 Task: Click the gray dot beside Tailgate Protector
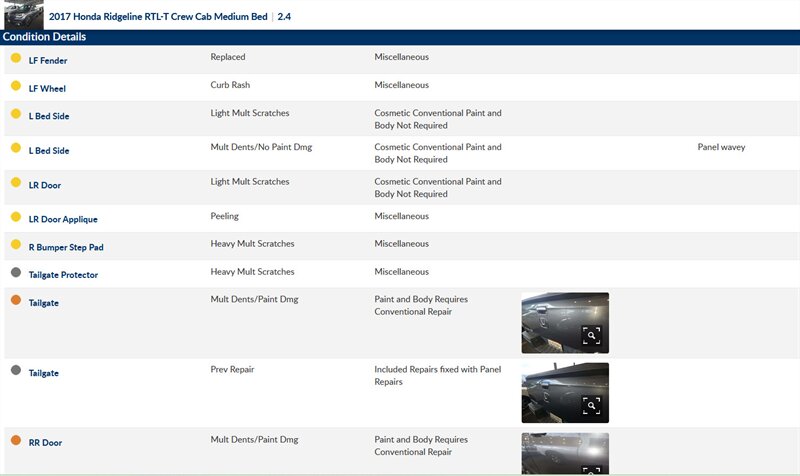(x=16, y=273)
